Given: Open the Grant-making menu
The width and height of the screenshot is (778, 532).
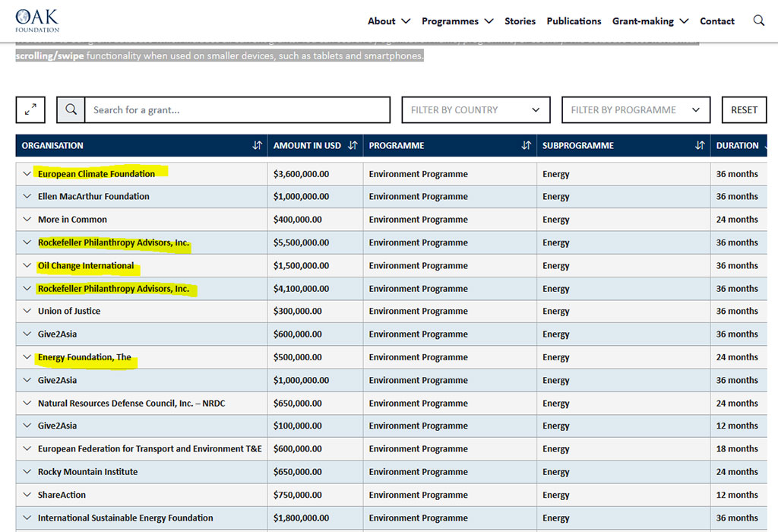Looking at the screenshot, I should coord(650,21).
